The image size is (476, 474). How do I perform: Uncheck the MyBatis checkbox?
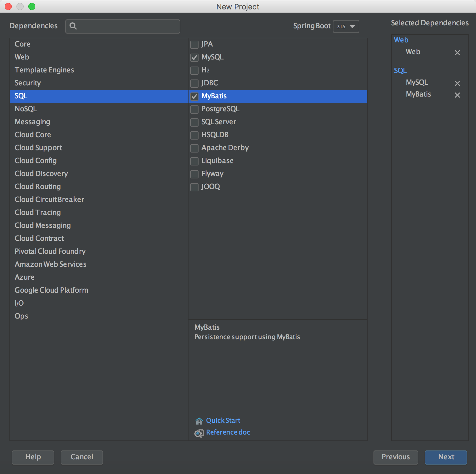pos(194,96)
